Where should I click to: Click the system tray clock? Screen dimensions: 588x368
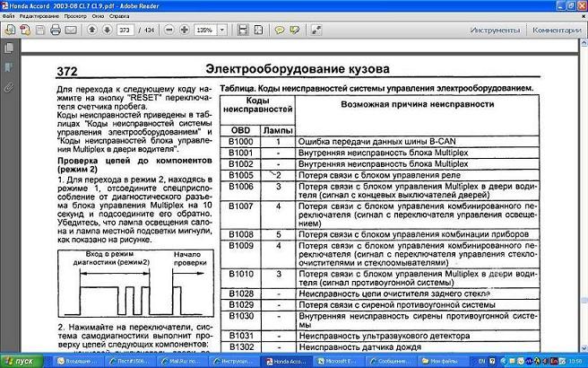(576, 361)
